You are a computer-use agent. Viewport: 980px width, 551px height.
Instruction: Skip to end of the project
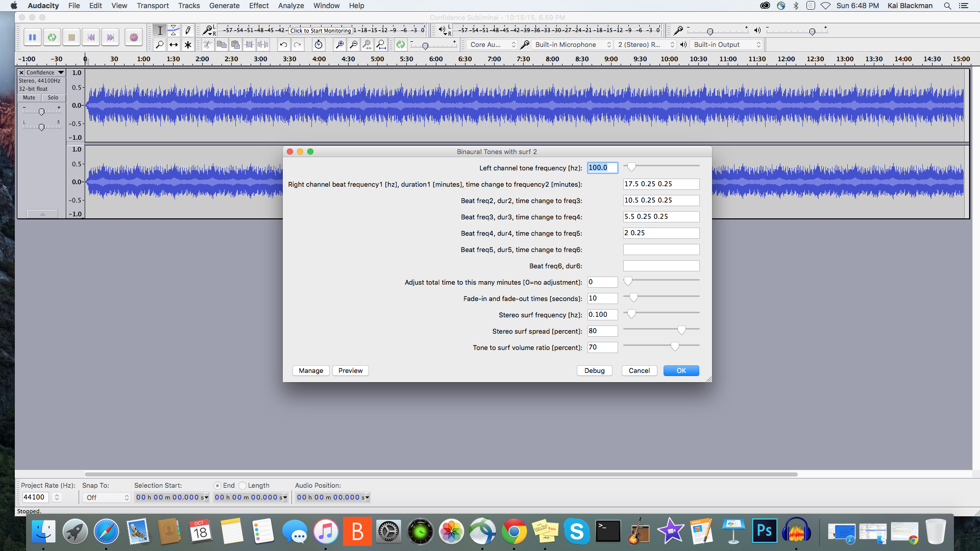click(110, 37)
